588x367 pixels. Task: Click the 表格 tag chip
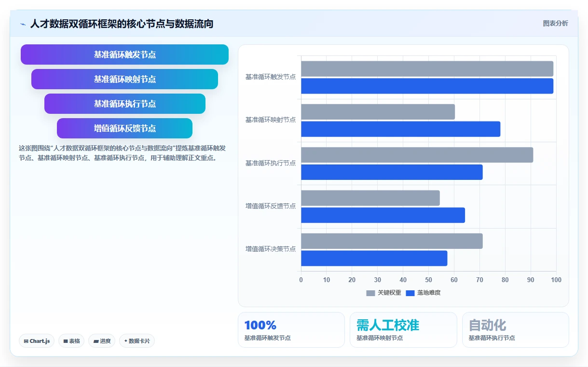click(x=71, y=341)
